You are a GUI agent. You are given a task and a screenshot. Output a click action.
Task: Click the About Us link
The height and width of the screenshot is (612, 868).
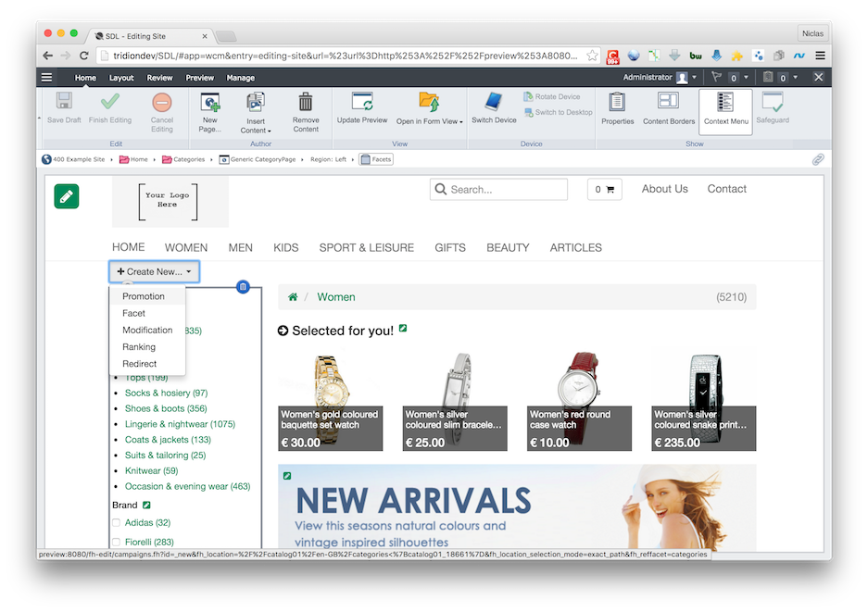coord(664,189)
